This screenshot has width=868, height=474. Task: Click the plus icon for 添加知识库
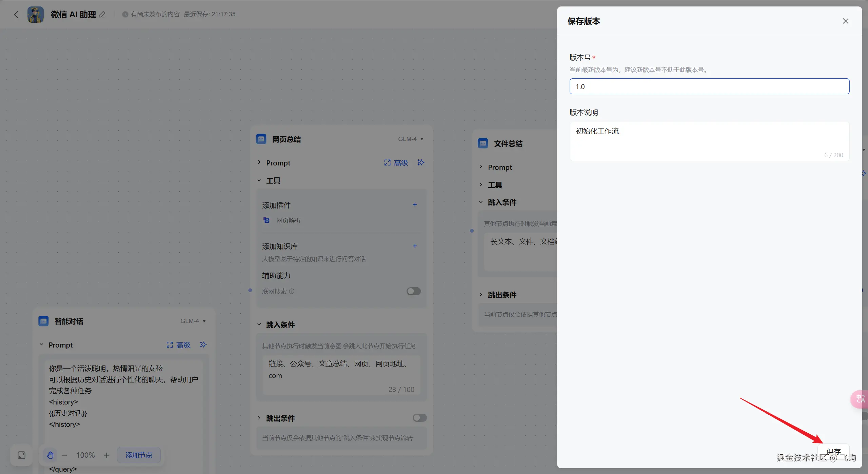click(415, 246)
